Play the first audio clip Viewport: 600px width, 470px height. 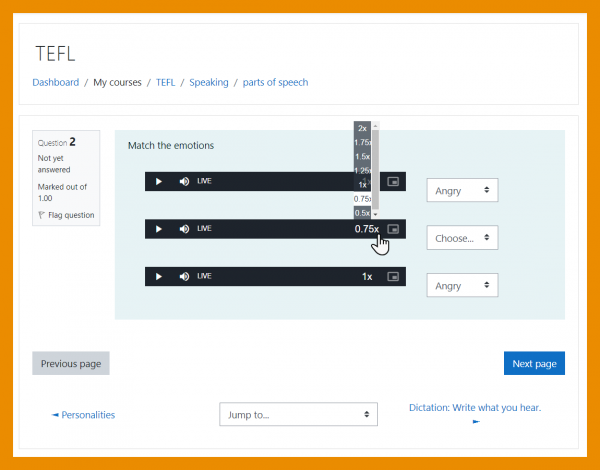tap(159, 181)
